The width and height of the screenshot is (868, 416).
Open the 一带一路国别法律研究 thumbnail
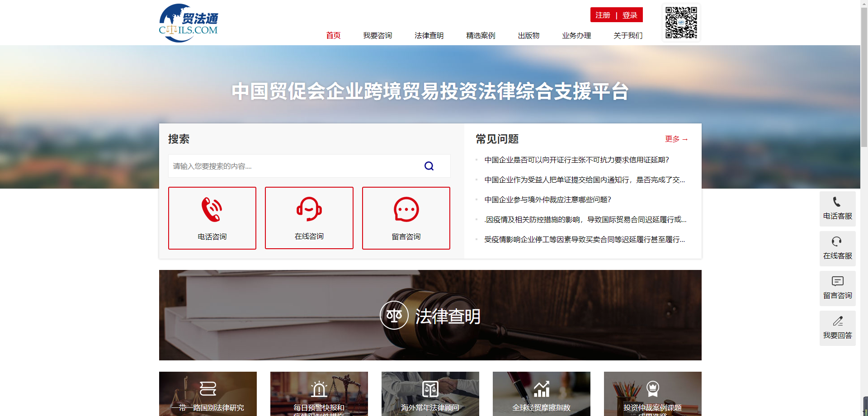point(208,393)
